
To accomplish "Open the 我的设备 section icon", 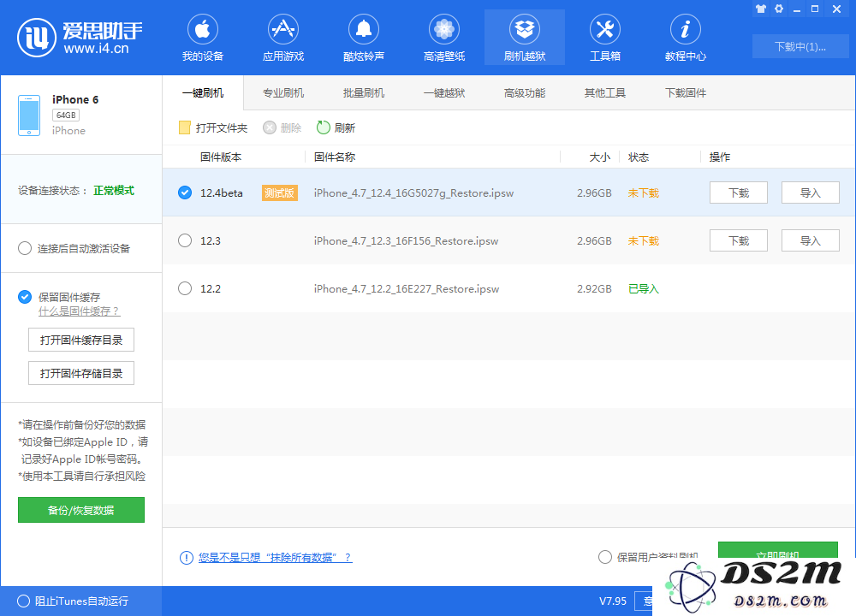I will [x=203, y=29].
